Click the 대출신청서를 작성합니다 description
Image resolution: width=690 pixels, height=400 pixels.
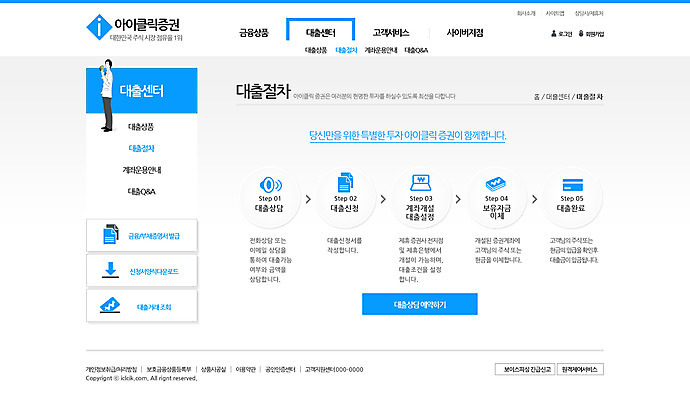click(x=344, y=246)
